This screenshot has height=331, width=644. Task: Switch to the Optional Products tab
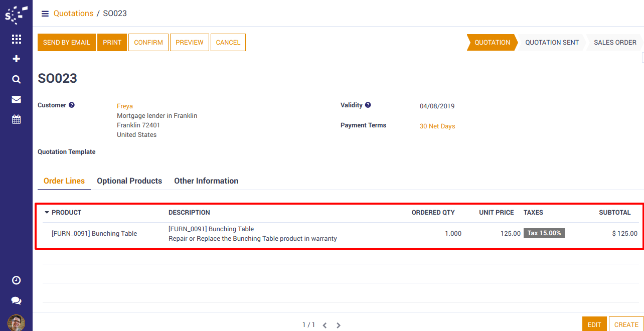tap(129, 181)
